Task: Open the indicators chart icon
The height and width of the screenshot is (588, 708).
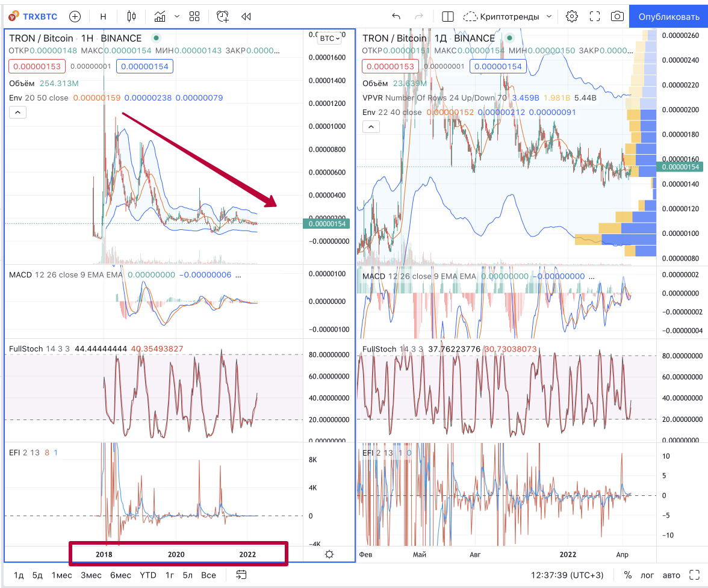Action: (x=160, y=17)
